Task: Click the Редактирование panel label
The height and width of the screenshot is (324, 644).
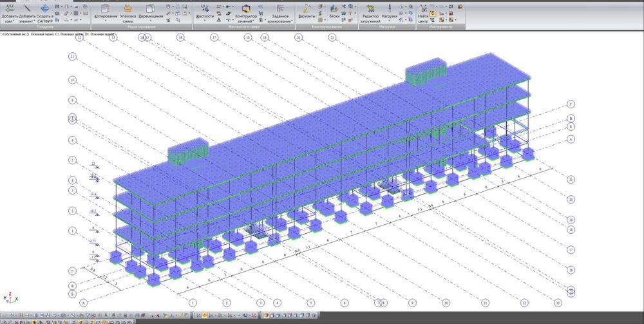Action: (142, 27)
